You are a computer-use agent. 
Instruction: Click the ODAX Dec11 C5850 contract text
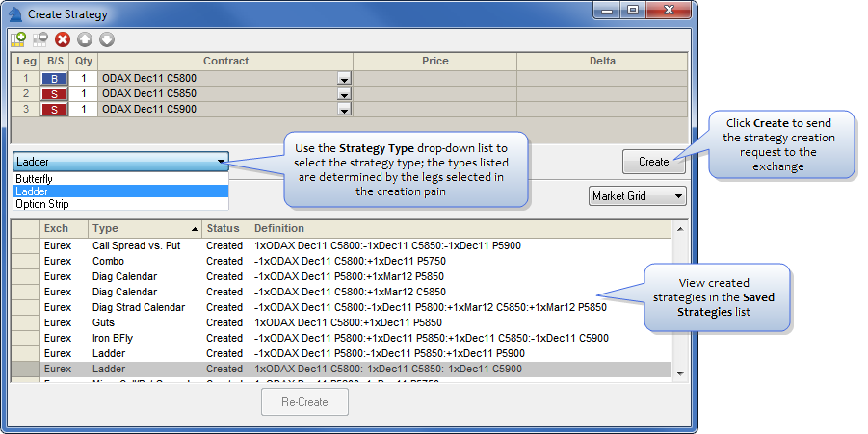coord(149,94)
